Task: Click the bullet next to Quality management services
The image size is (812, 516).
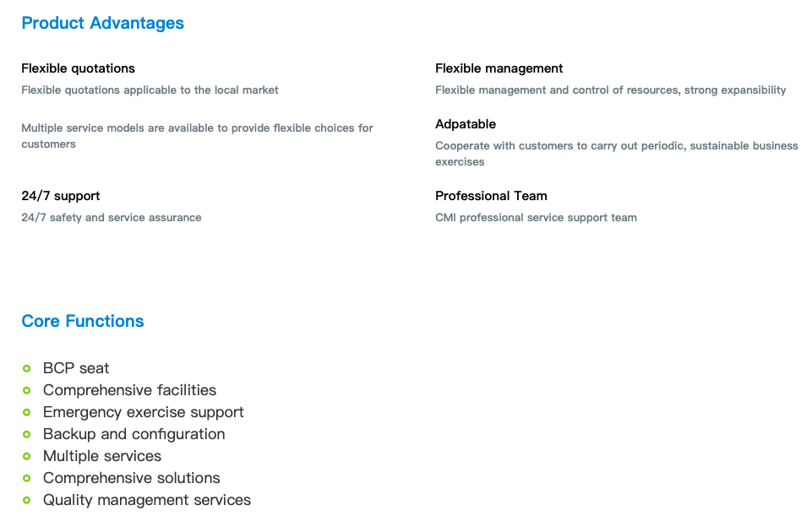Action: coord(27,500)
